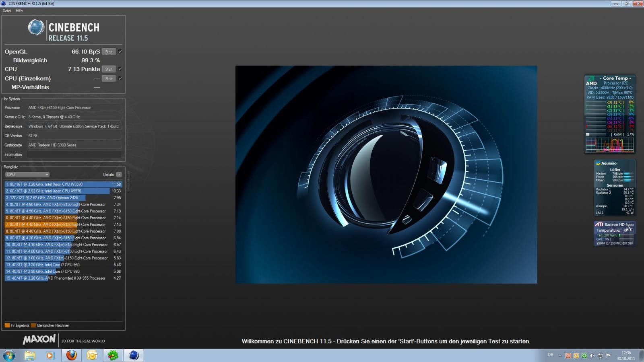The height and width of the screenshot is (362, 644).
Task: Open the volume speaker tray icon
Action: click(x=592, y=356)
